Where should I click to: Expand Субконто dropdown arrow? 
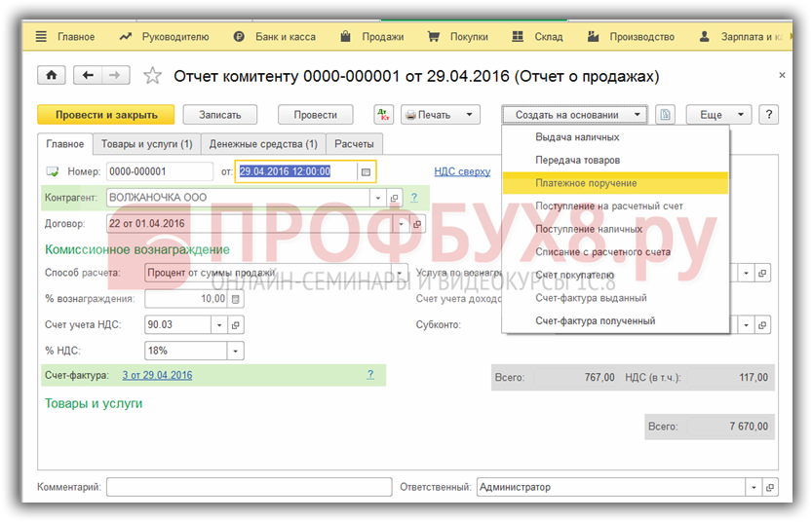coord(747,325)
